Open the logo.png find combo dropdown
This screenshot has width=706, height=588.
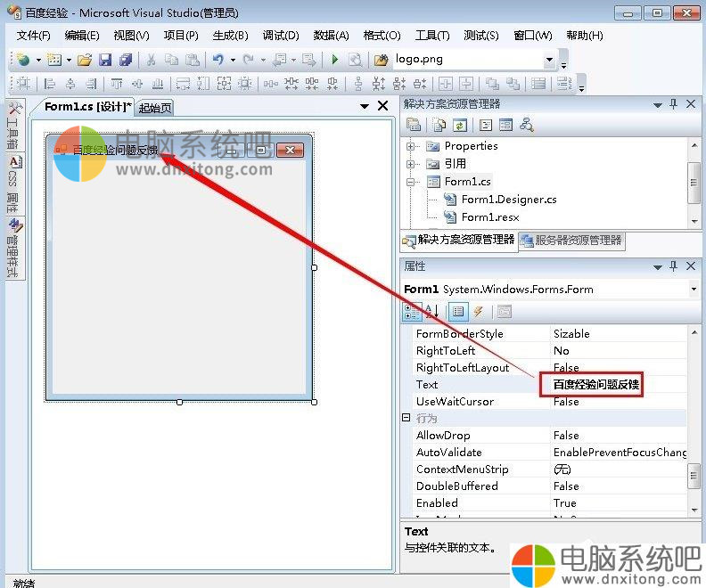pos(549,60)
